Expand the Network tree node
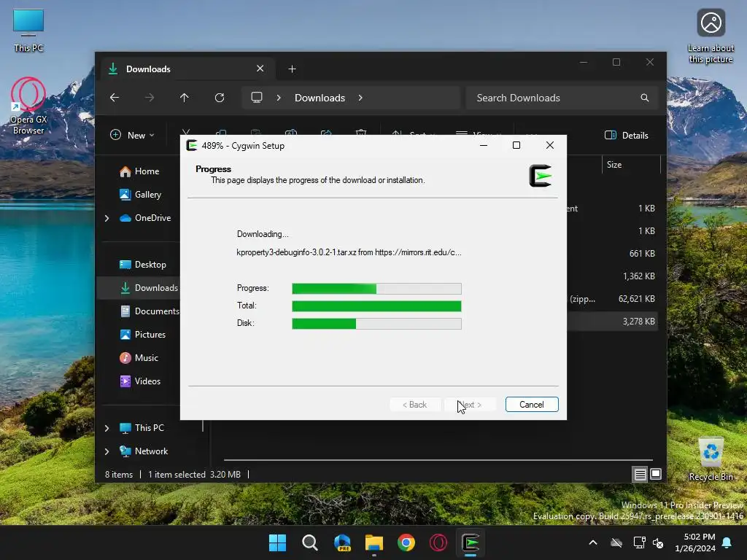This screenshot has height=560, width=747. (107, 451)
